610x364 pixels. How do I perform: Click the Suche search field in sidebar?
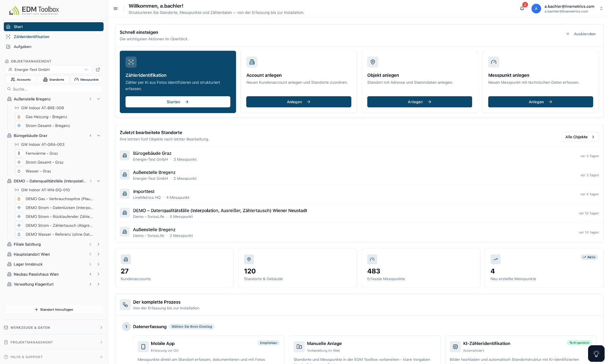[x=53, y=89]
